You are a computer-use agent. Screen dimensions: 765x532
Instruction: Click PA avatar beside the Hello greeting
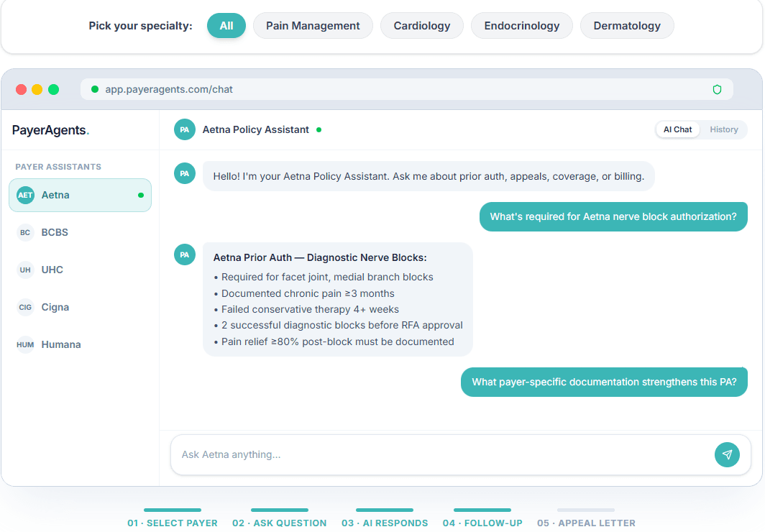coord(184,173)
